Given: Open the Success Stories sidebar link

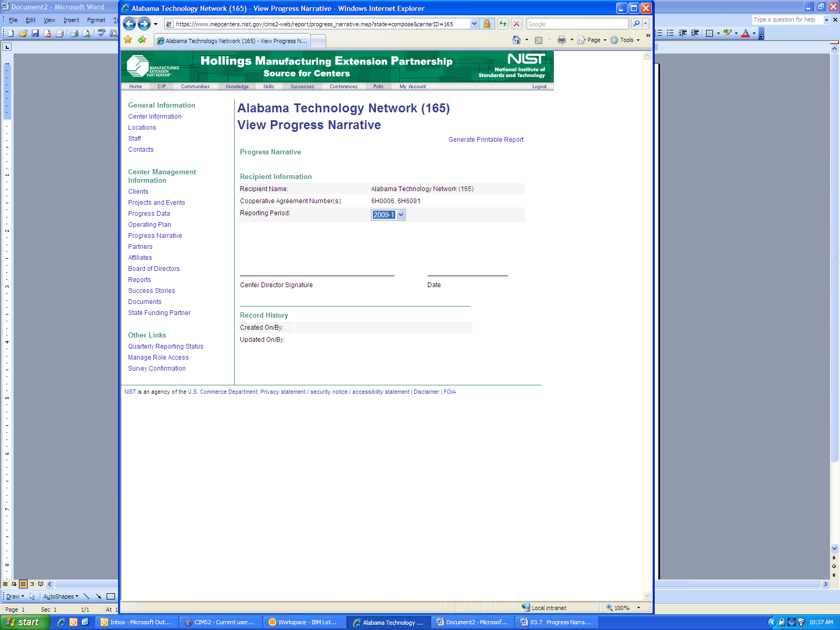Looking at the screenshot, I should coord(152,291).
